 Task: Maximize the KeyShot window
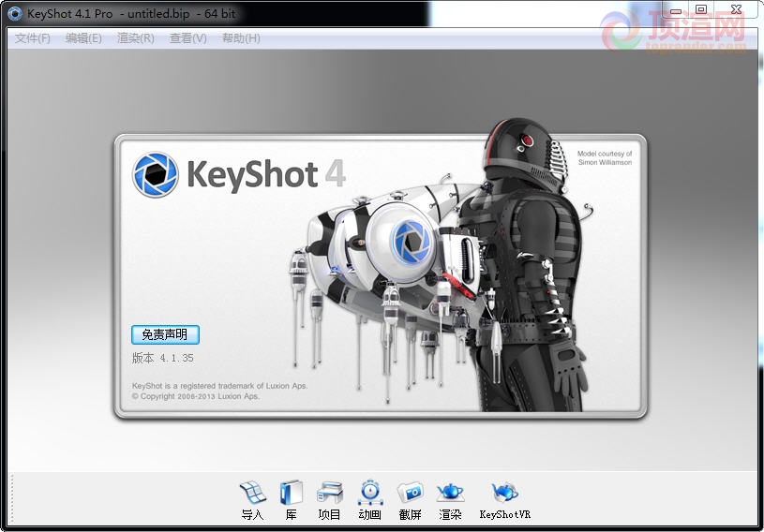coord(701,9)
